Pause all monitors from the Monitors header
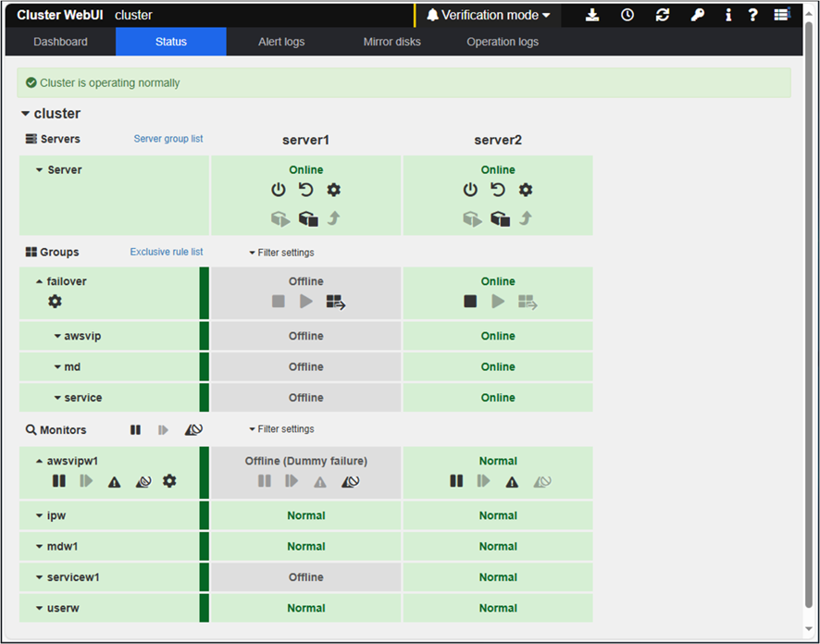 (135, 429)
